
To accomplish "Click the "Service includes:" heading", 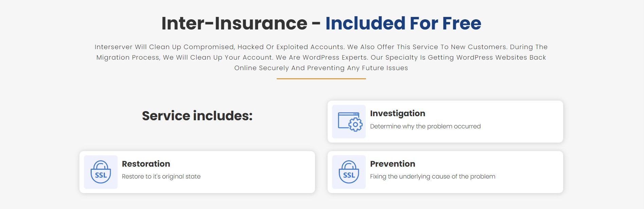I will (x=197, y=116).
